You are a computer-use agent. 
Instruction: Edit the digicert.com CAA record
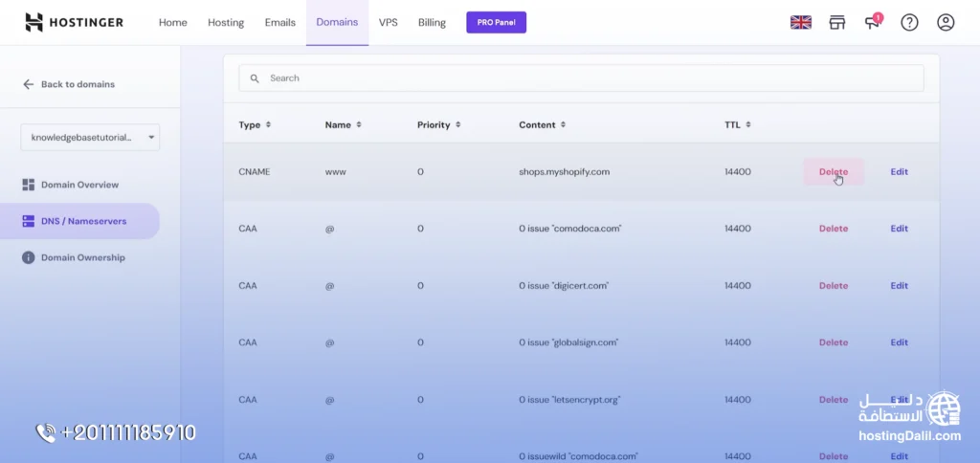[x=899, y=285]
